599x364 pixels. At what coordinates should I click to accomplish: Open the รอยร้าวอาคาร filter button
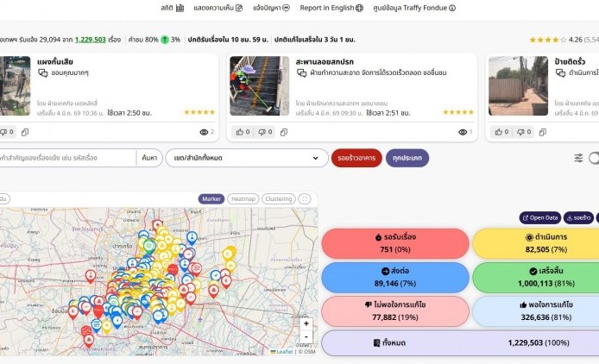coord(356,158)
